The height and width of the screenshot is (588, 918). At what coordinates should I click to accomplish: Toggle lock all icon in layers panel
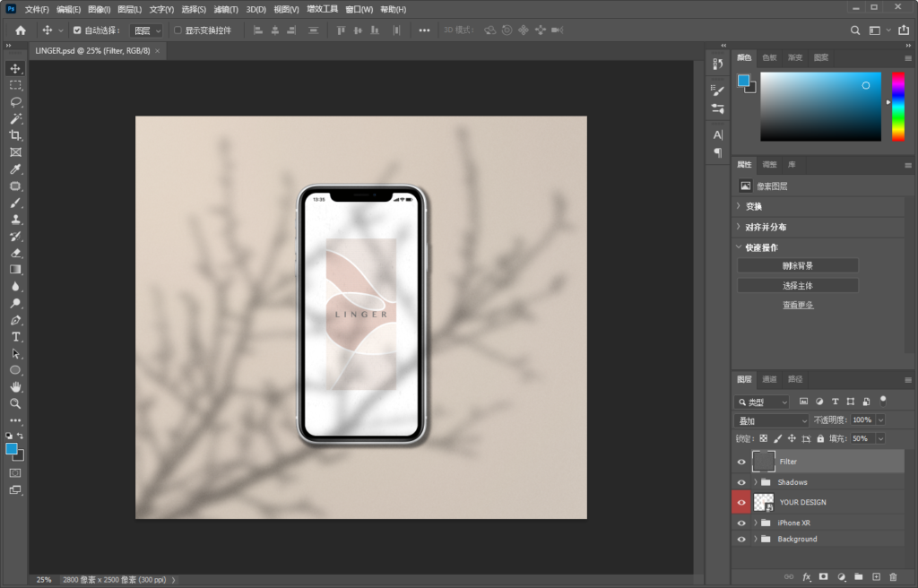pos(820,438)
